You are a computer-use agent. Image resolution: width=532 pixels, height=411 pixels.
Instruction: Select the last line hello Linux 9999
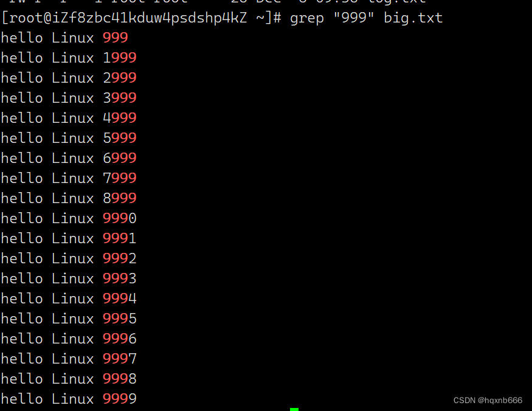(x=69, y=398)
